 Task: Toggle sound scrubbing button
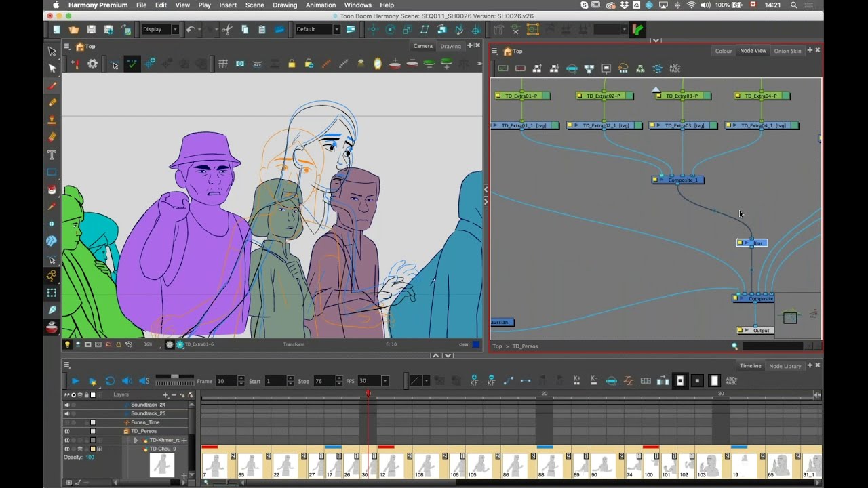click(x=144, y=381)
